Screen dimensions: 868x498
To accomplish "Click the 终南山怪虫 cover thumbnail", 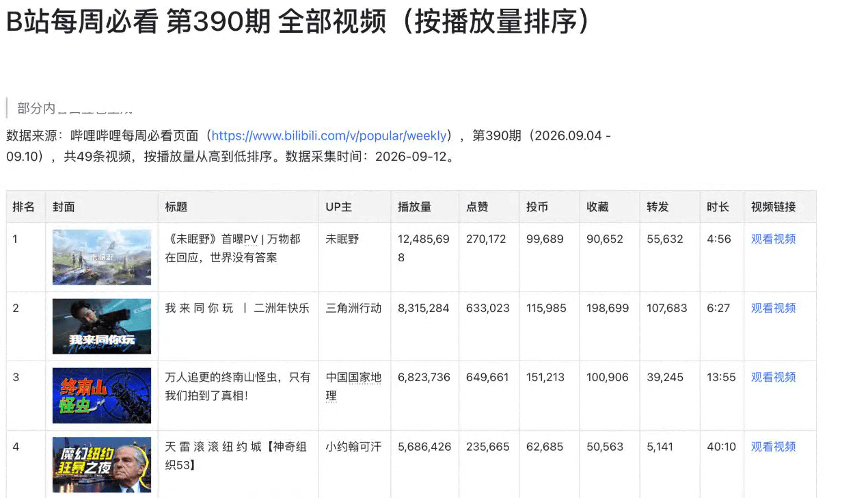I will [x=102, y=395].
